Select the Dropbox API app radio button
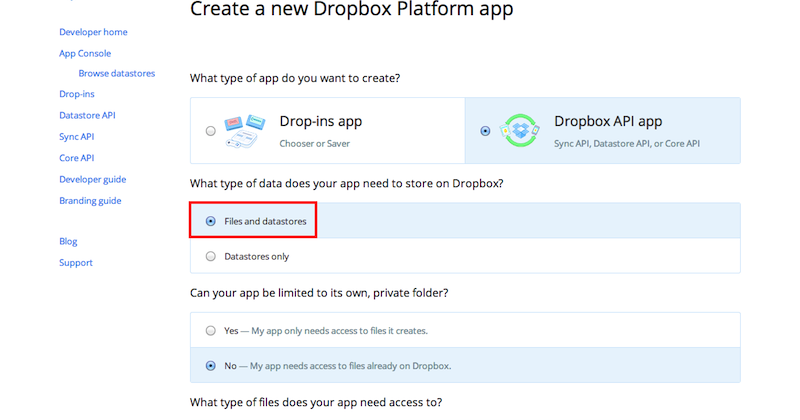Screen dimensions: 800x420 tap(485, 131)
